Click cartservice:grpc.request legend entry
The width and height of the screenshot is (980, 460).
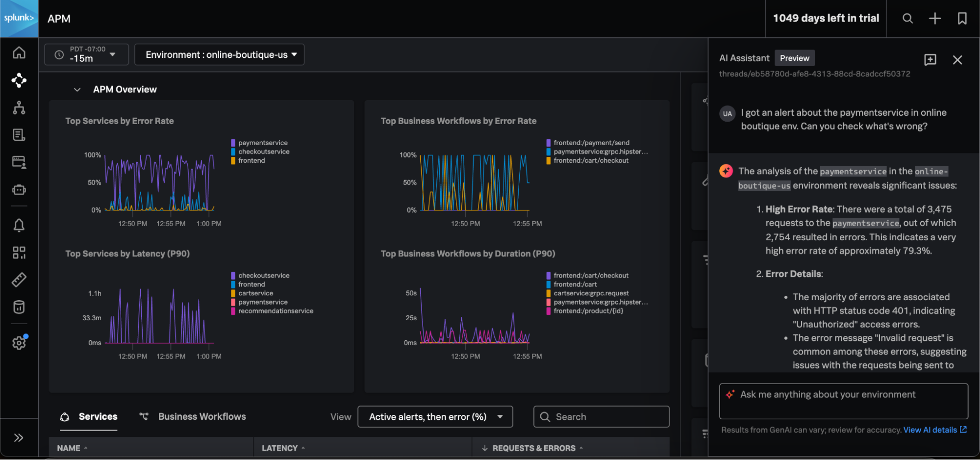(591, 293)
